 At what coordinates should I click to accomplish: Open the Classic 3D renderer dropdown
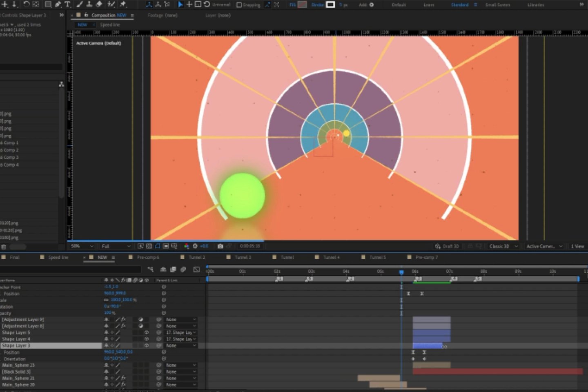[x=503, y=246]
